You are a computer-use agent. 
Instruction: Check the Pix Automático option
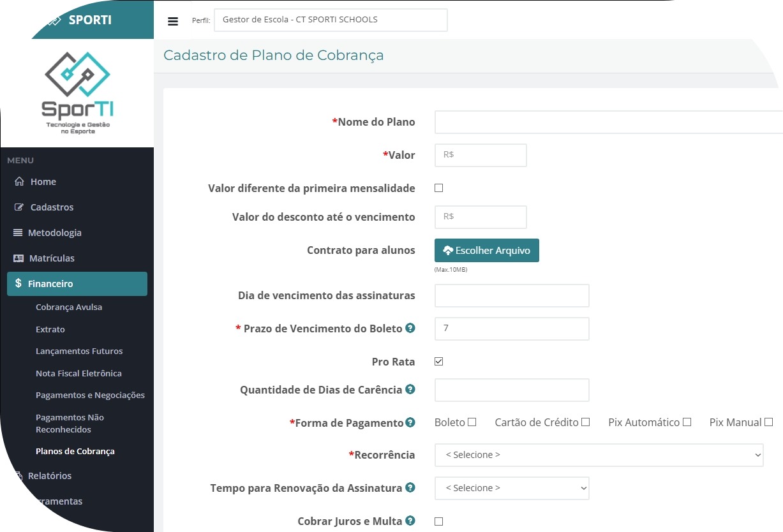coord(687,422)
